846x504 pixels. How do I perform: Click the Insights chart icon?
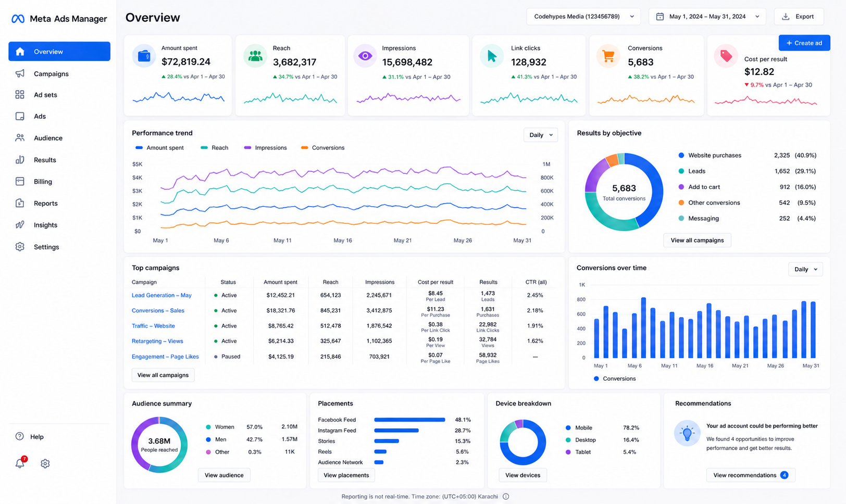(20, 225)
